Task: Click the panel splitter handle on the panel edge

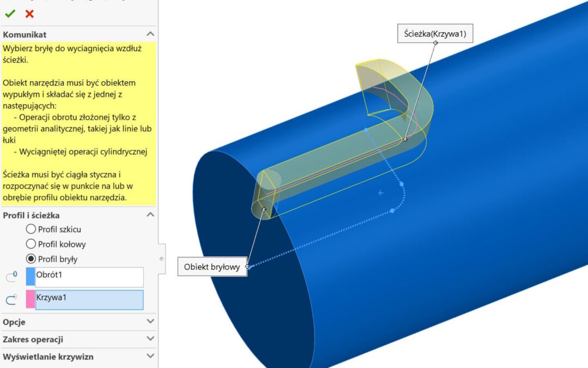Action: 162,259
